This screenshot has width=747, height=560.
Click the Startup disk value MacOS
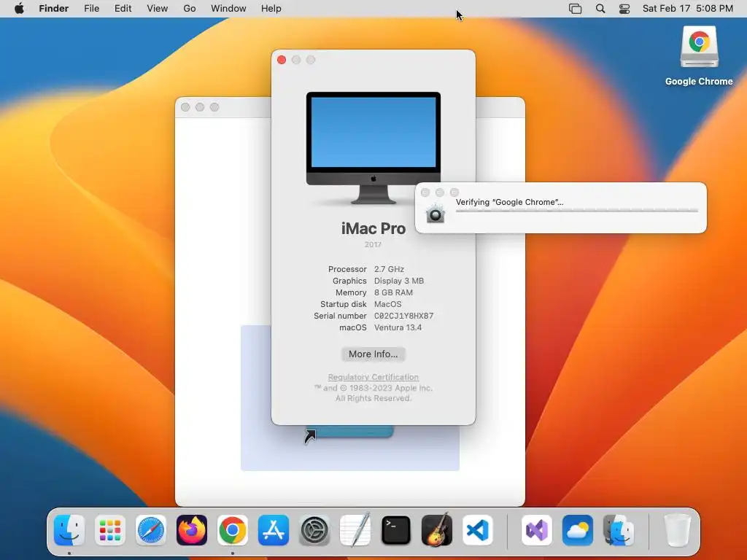(x=388, y=304)
